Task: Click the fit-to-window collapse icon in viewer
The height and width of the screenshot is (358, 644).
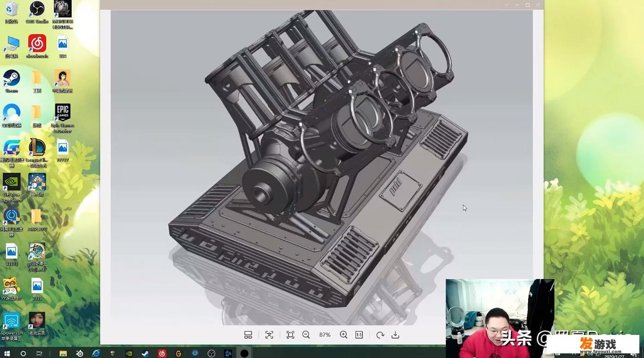Action: pos(269,335)
